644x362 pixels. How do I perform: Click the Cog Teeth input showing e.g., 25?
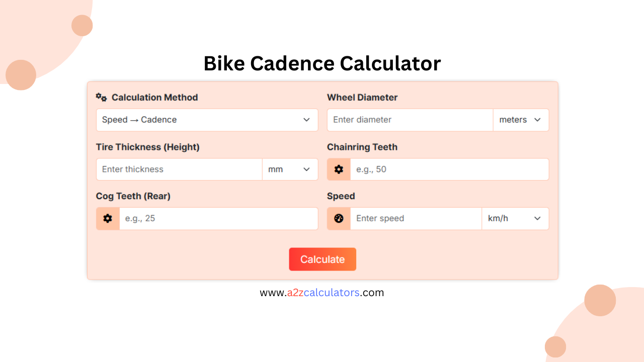[x=218, y=218]
